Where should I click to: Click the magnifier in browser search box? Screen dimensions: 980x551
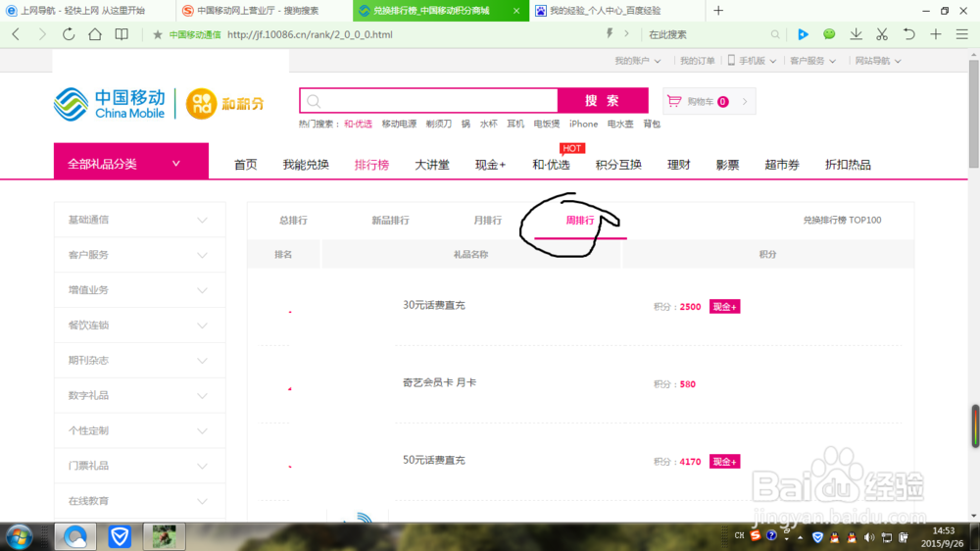click(775, 34)
